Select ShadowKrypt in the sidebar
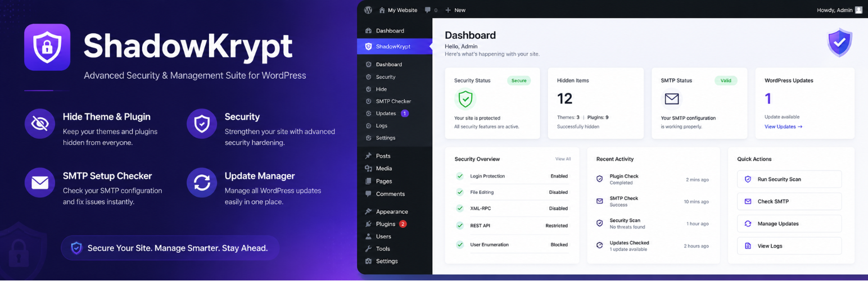Screen dimensions: 868x281 pyautogui.click(x=395, y=47)
